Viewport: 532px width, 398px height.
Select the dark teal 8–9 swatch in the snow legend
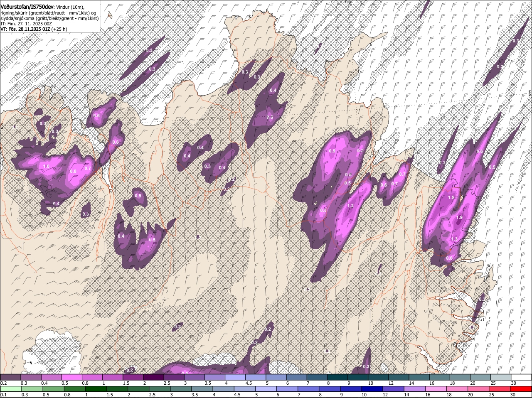point(337,377)
